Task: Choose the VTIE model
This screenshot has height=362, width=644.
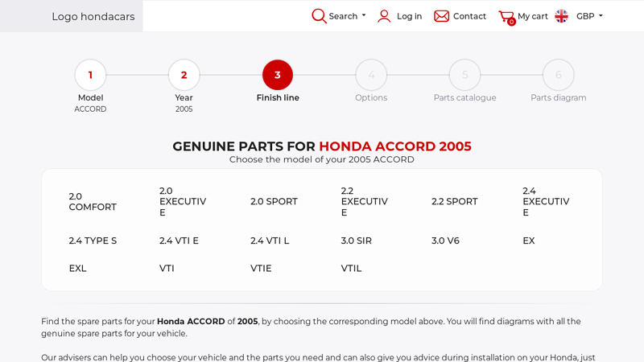Action: (261, 269)
